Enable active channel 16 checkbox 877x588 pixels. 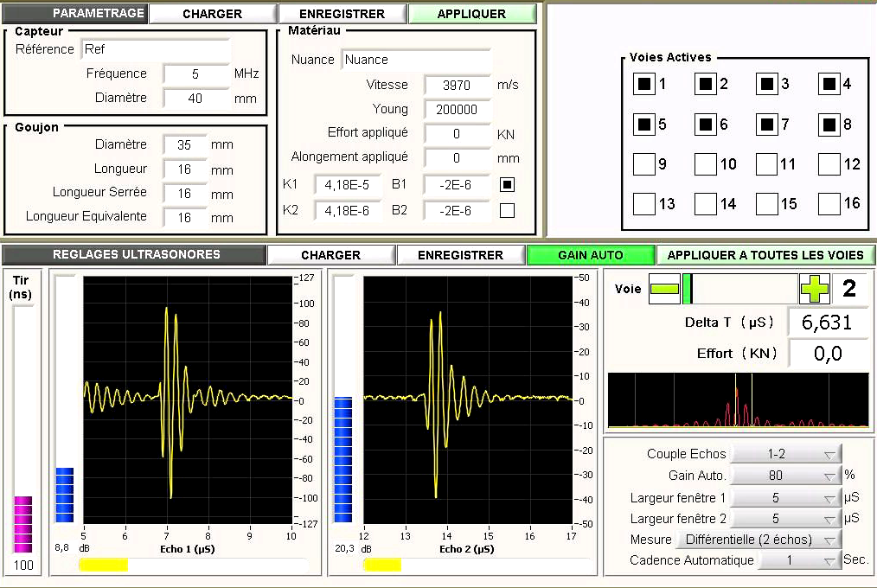pyautogui.click(x=829, y=204)
